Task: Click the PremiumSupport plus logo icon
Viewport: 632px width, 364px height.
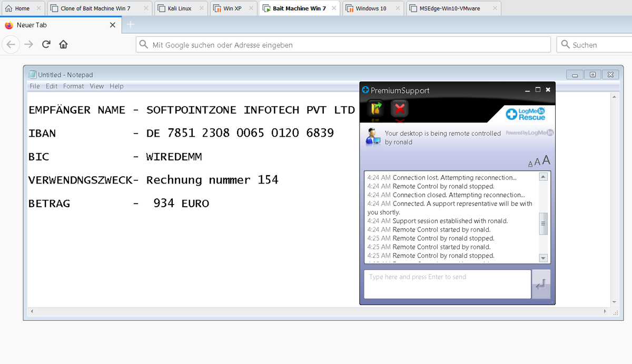Action: (x=366, y=90)
